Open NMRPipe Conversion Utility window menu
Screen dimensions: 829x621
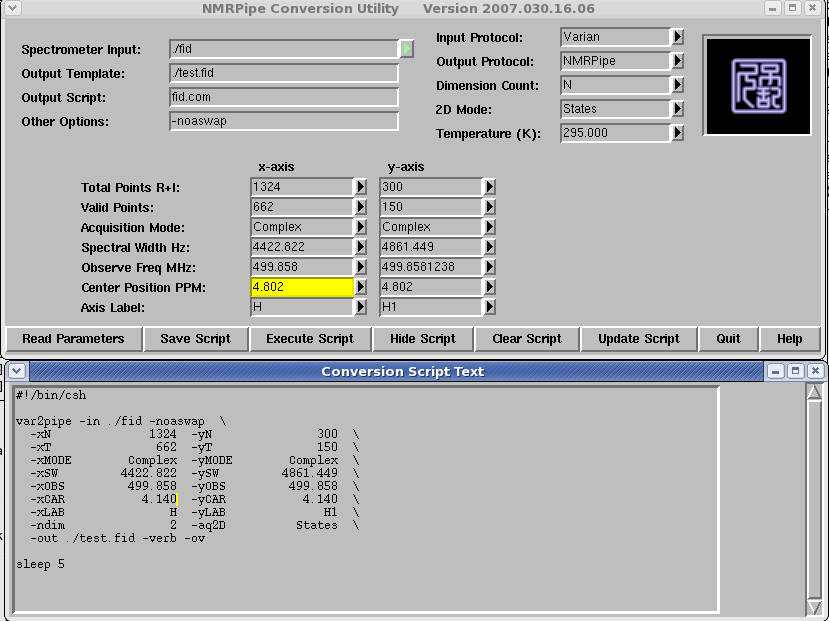pyautogui.click(x=13, y=8)
